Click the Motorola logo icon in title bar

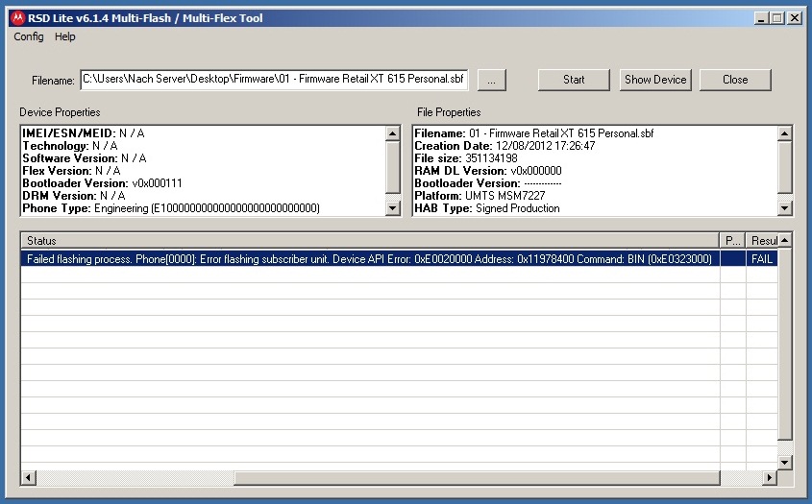pos(18,18)
